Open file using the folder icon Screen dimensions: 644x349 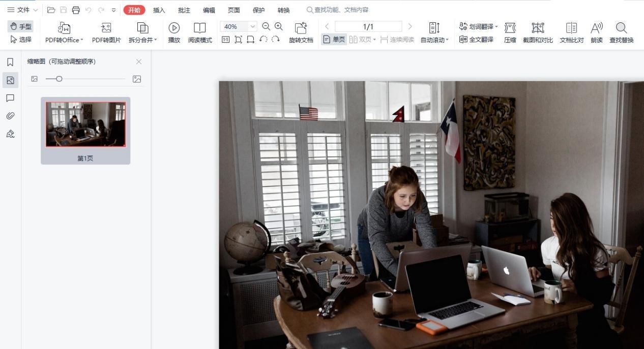51,10
